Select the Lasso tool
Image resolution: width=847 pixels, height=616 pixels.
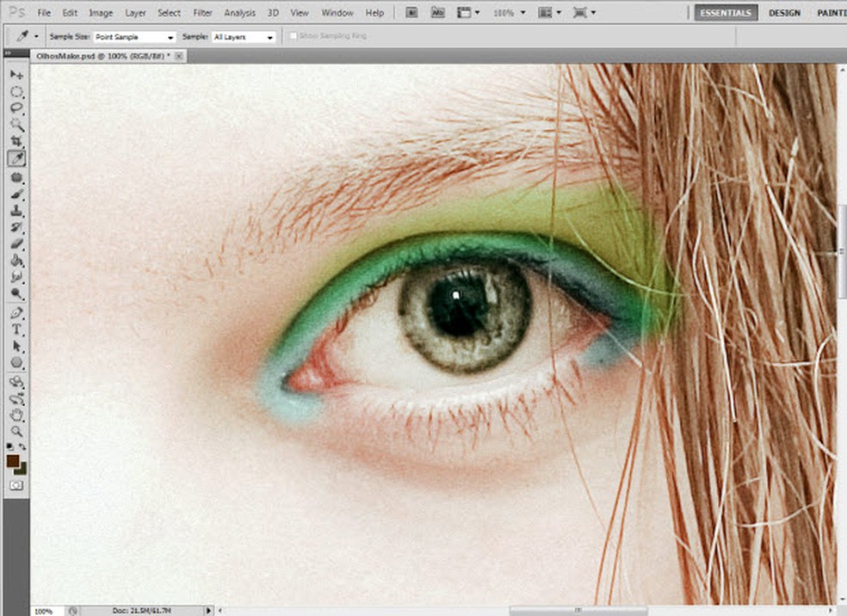(16, 108)
